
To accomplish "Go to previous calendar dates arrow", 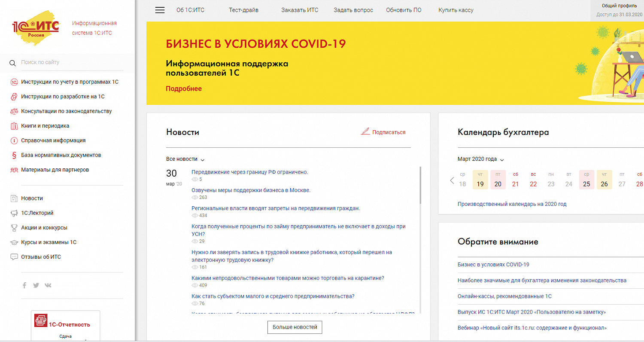I will click(x=452, y=180).
